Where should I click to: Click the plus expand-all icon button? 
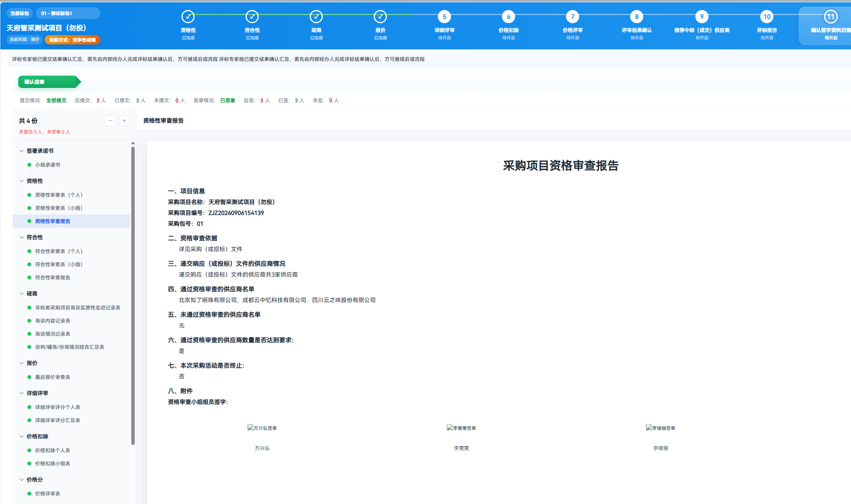[124, 121]
